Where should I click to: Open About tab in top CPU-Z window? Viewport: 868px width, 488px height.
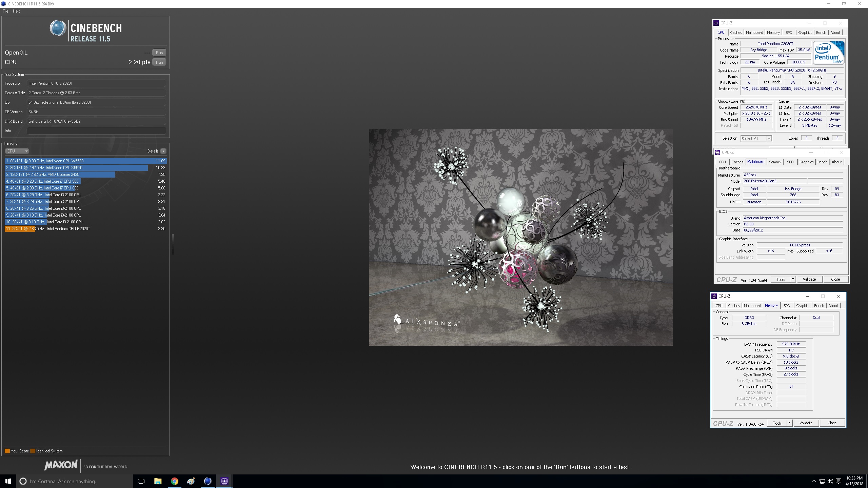[835, 33]
